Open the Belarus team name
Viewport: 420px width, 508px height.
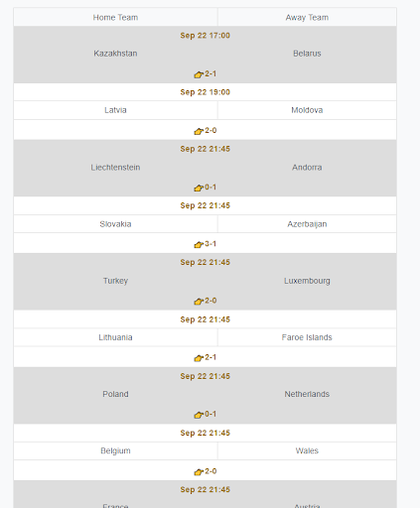307,54
